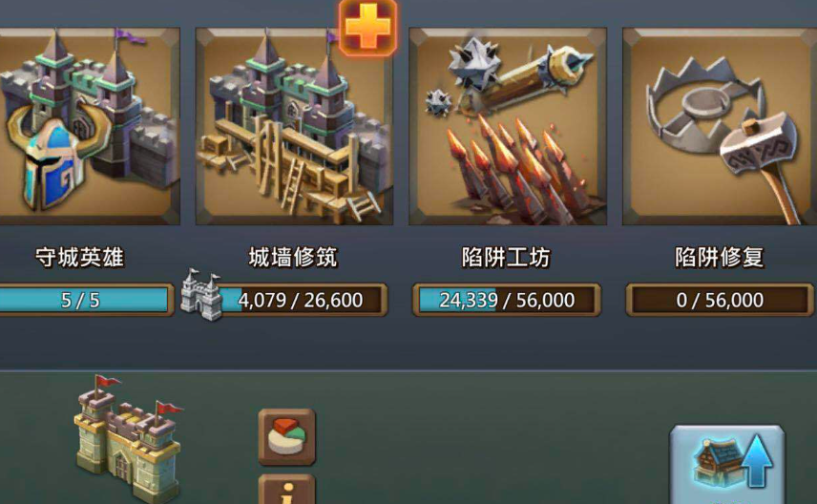Tap the 4,079 / 26,600 wall bar
The height and width of the screenshot is (504, 817).
(302, 301)
